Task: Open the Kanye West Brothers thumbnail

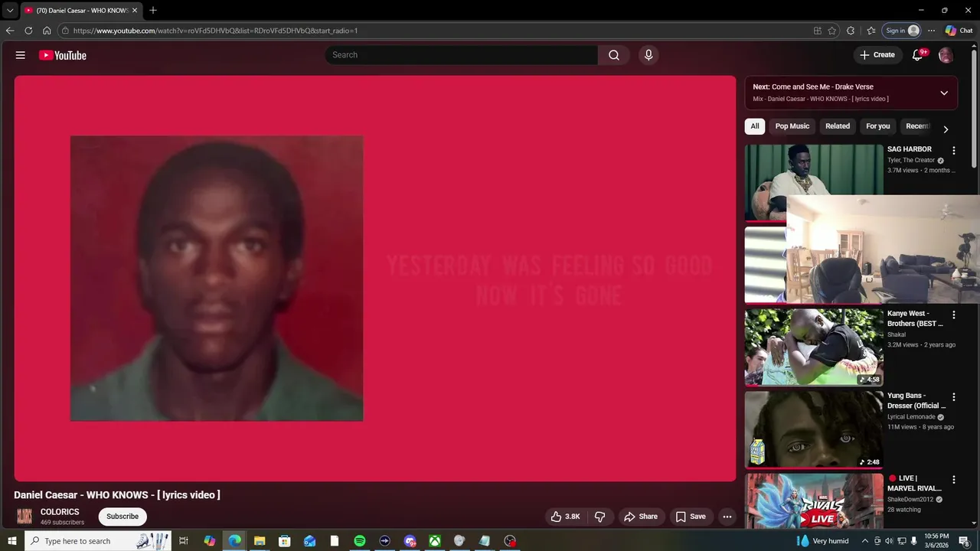Action: pos(814,347)
